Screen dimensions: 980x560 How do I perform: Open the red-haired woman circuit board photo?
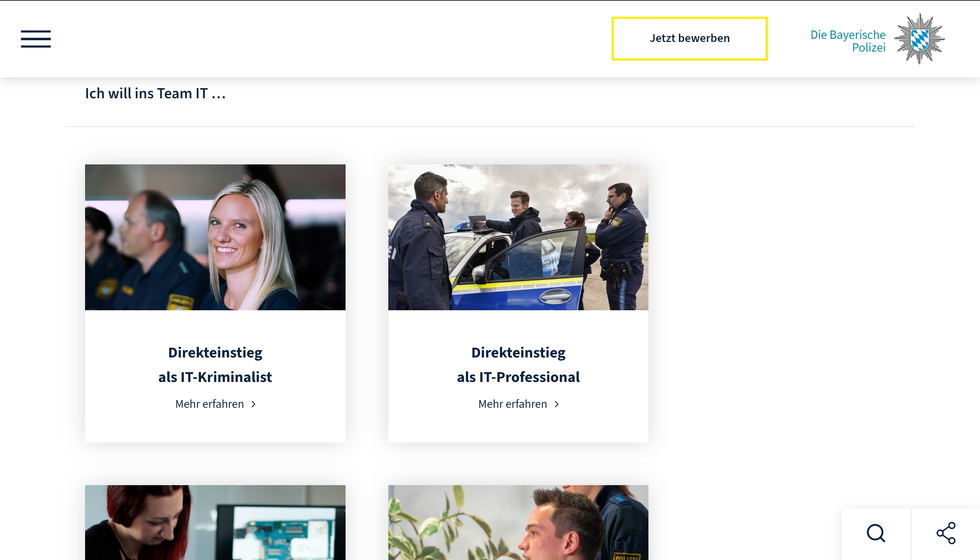click(215, 522)
